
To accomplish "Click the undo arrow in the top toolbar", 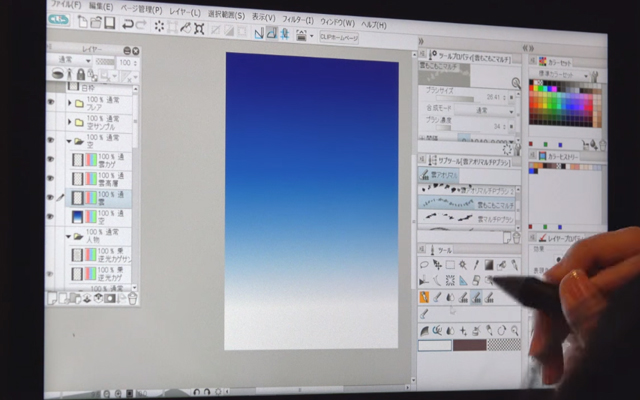I will tap(127, 25).
